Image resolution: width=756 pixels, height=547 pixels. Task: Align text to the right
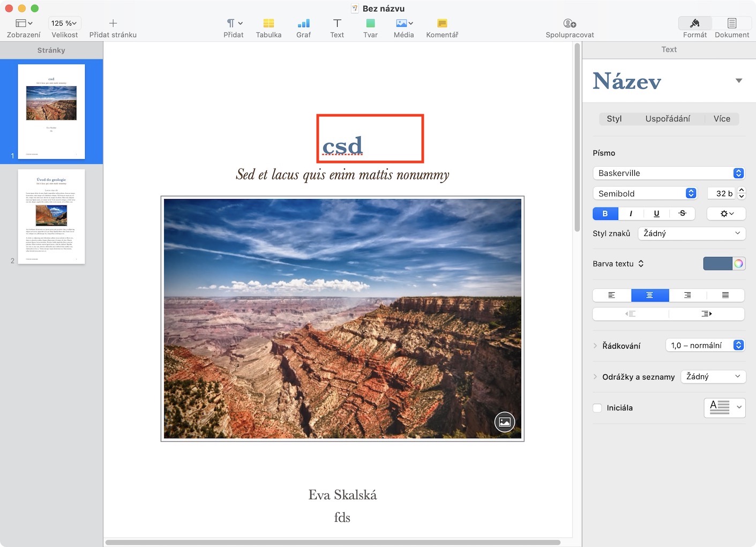(688, 295)
